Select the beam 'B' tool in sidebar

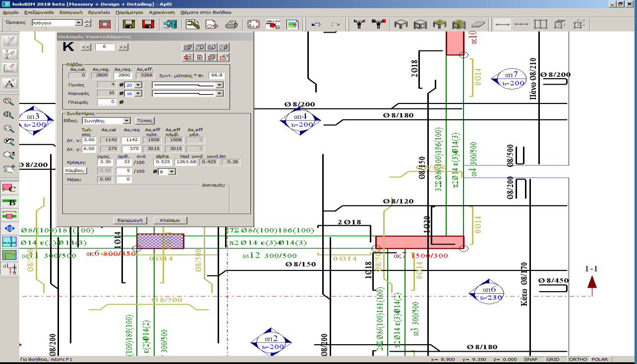click(x=10, y=202)
